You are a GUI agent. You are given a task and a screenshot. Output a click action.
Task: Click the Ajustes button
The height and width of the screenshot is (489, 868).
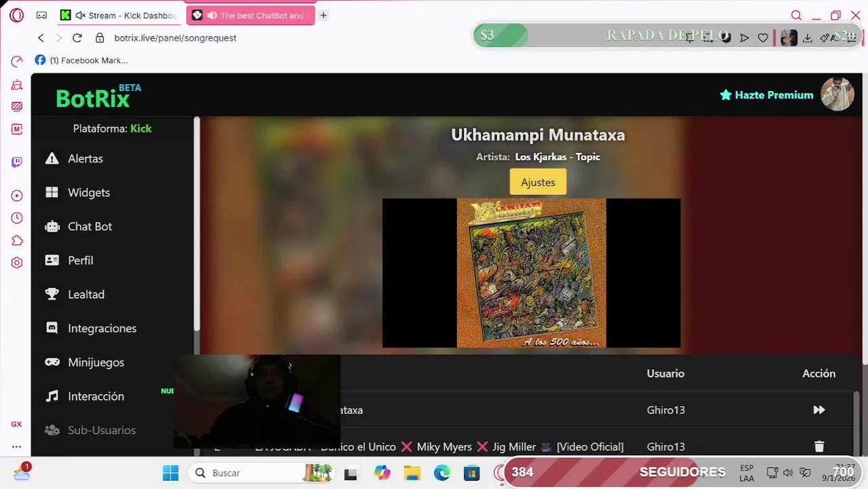[x=538, y=182]
